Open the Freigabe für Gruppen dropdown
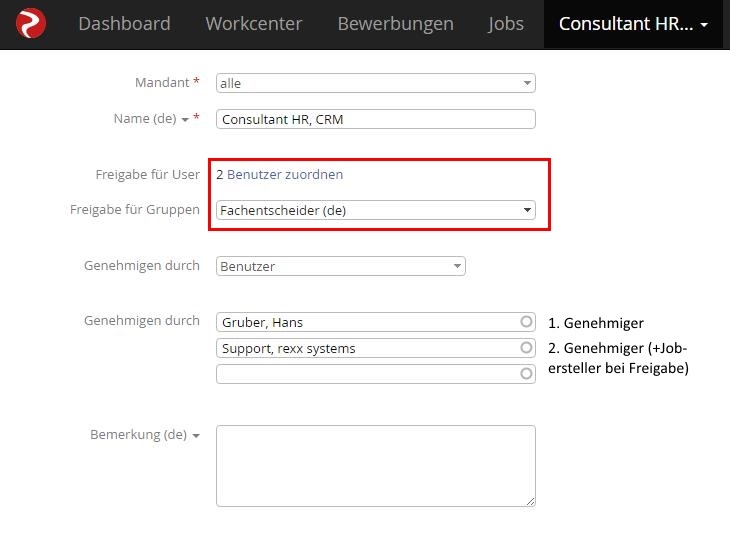This screenshot has height=544, width=730. 376,210
